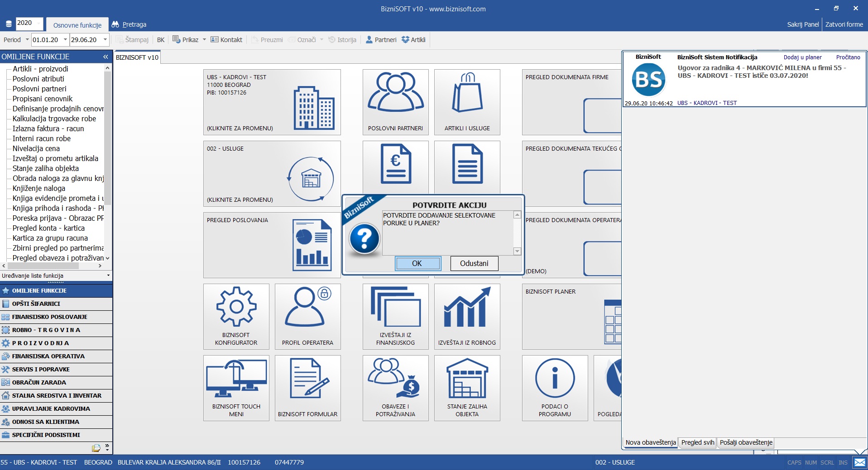Click the folder icon below the sidebar

(x=96, y=448)
